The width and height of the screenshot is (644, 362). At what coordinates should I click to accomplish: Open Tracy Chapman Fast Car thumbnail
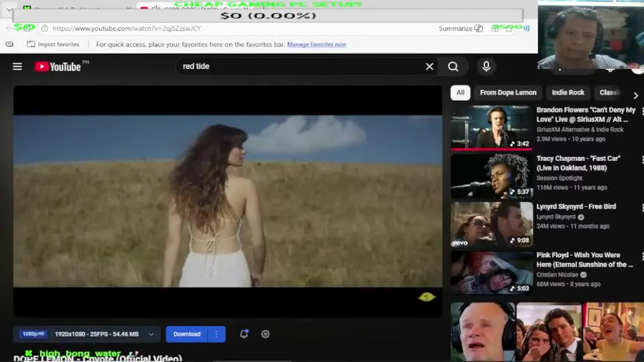[x=492, y=176]
